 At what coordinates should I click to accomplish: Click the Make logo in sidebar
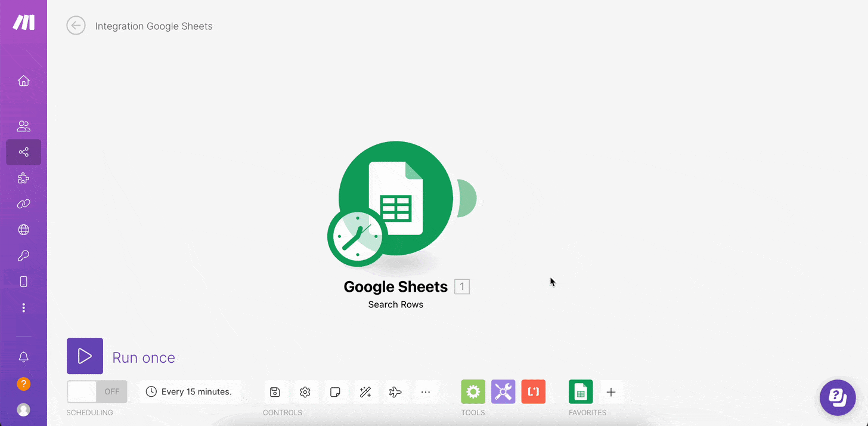point(24,23)
